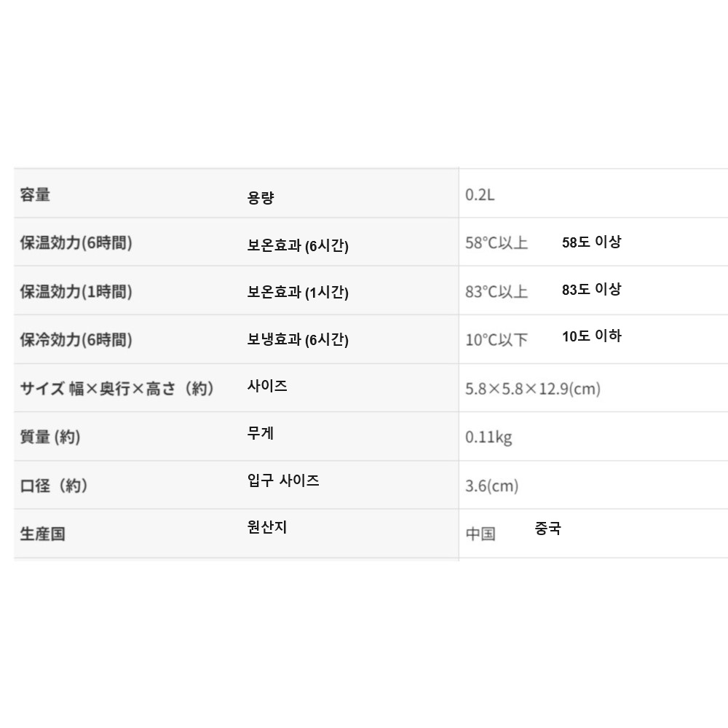Select the 0.2L capacity value
The height and width of the screenshot is (728, 728).
pos(480,195)
